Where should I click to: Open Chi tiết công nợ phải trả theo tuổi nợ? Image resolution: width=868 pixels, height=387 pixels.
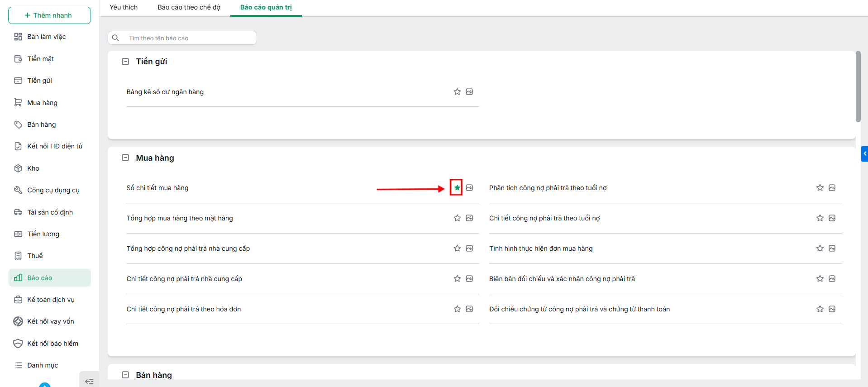click(544, 218)
